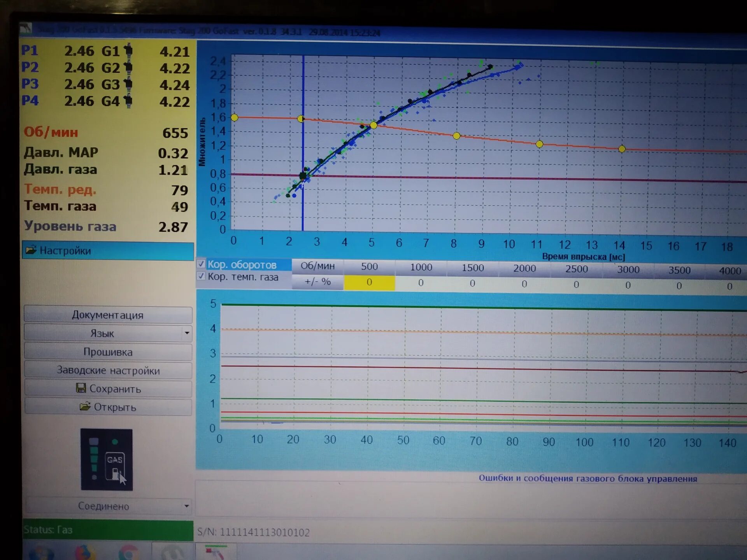This screenshot has width=747, height=560.
Task: Click the Документация button
Action: [108, 315]
